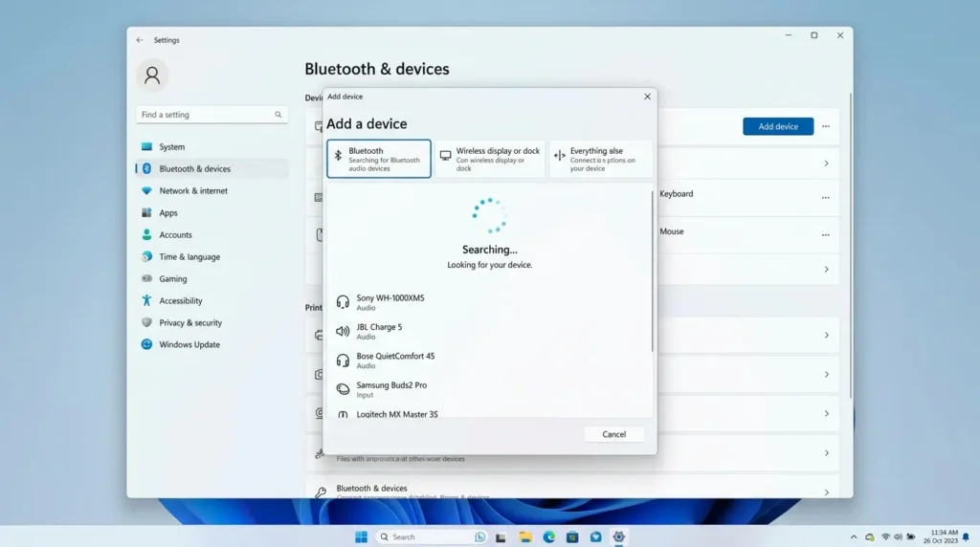Open Mouse device more options menu
The height and width of the screenshot is (547, 980).
(826, 235)
